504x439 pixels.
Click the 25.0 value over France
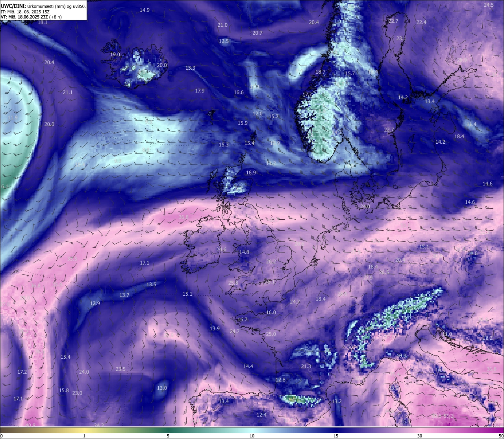click(x=271, y=334)
